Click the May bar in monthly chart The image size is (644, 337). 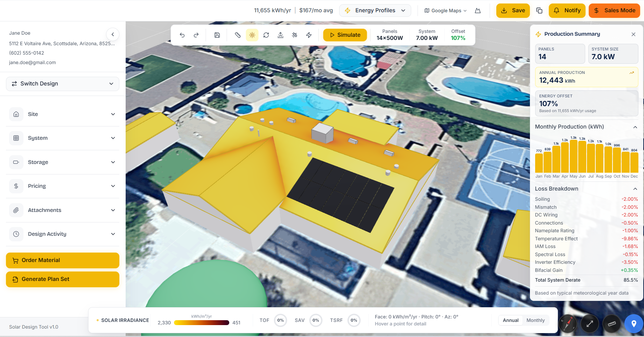point(574,156)
